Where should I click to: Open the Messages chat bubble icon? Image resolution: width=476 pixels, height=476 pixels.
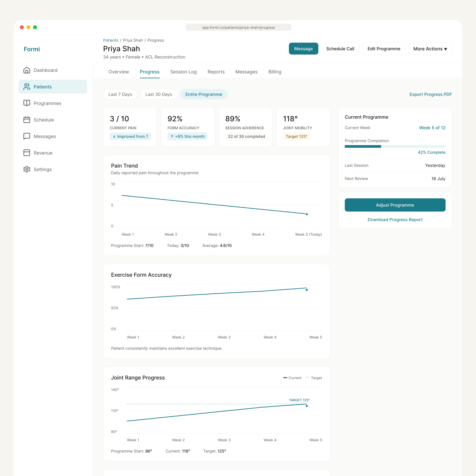[27, 136]
